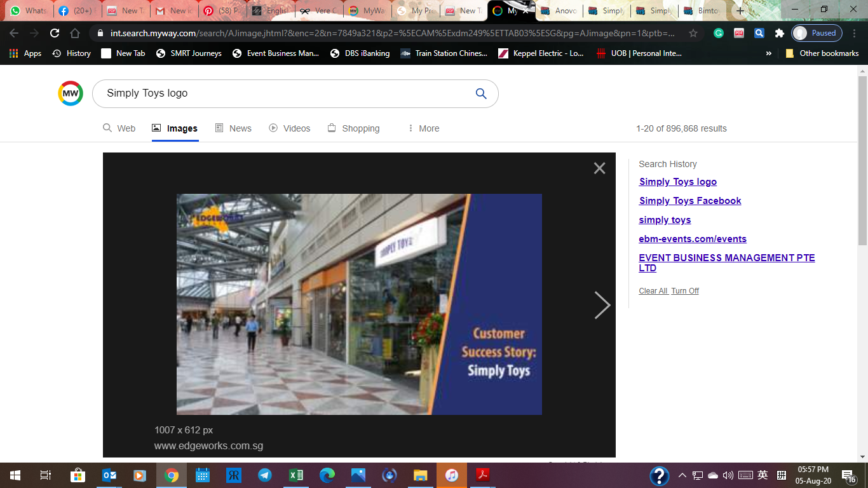
Task: Switch to the News tab
Action: (x=233, y=128)
